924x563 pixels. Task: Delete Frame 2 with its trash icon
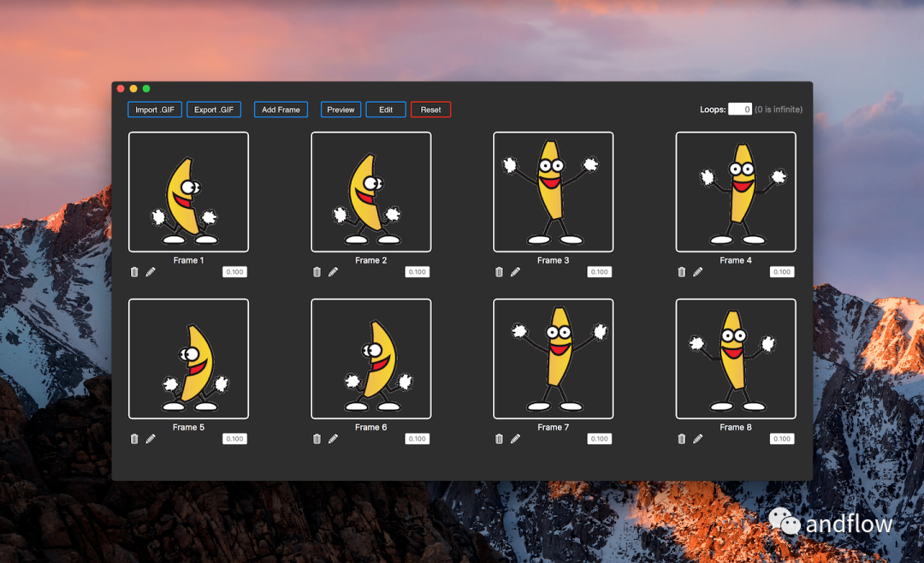[317, 271]
